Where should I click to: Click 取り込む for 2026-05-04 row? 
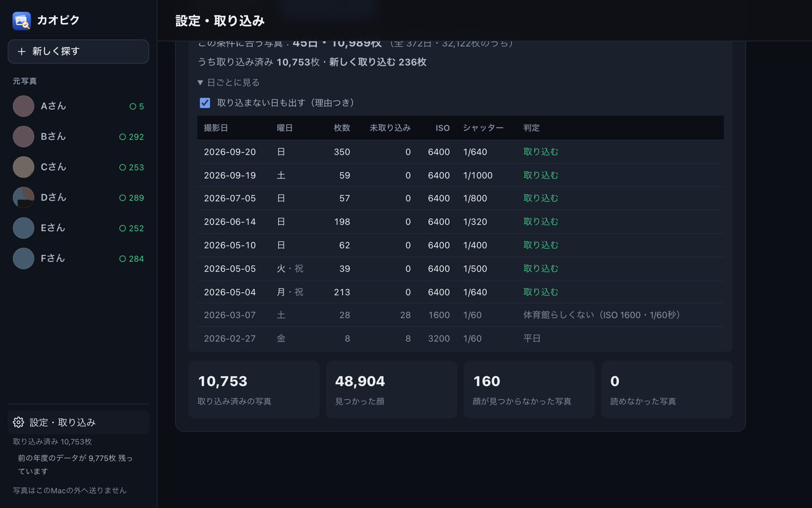tap(540, 292)
